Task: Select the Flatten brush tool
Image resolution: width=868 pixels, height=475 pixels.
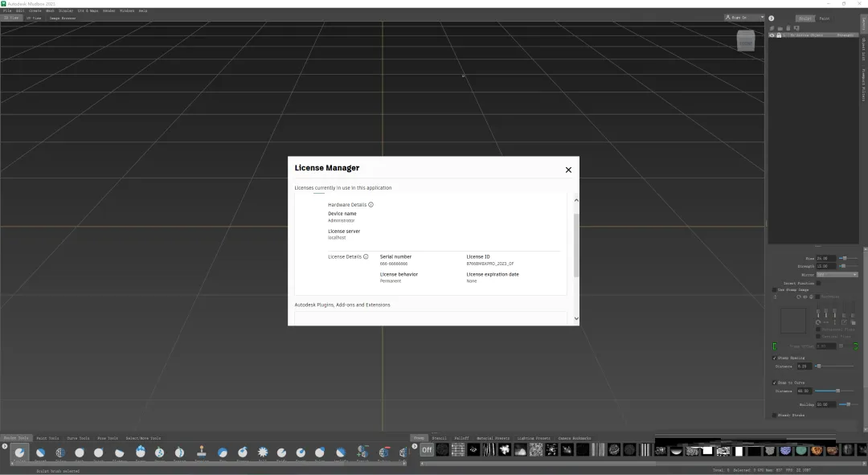Action: click(x=120, y=452)
